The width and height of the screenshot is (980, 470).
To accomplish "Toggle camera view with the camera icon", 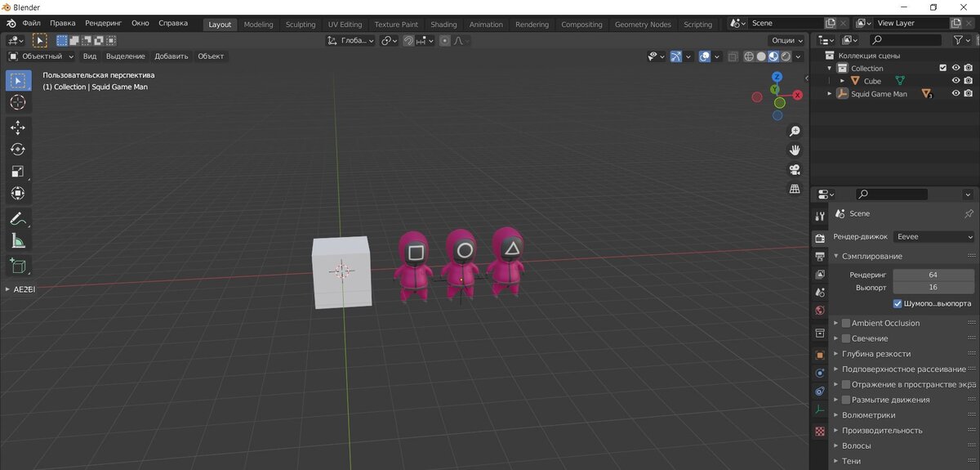I will 795,170.
